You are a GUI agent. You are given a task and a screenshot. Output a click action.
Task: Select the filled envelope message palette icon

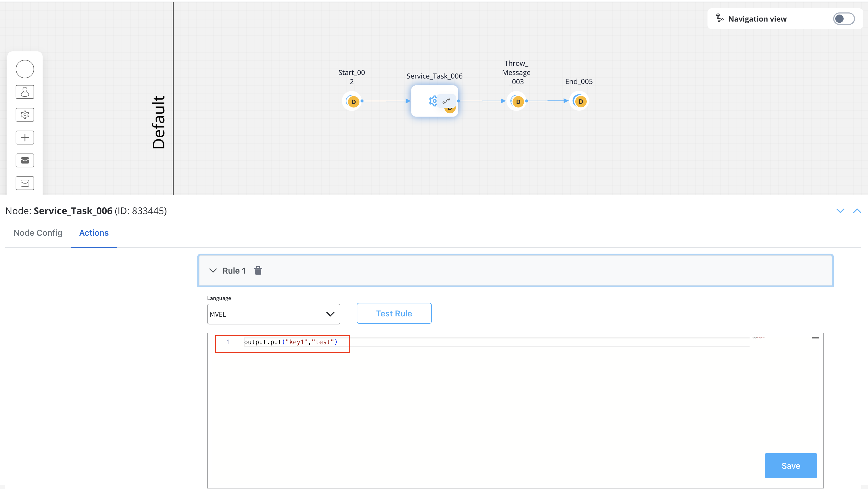(x=25, y=160)
